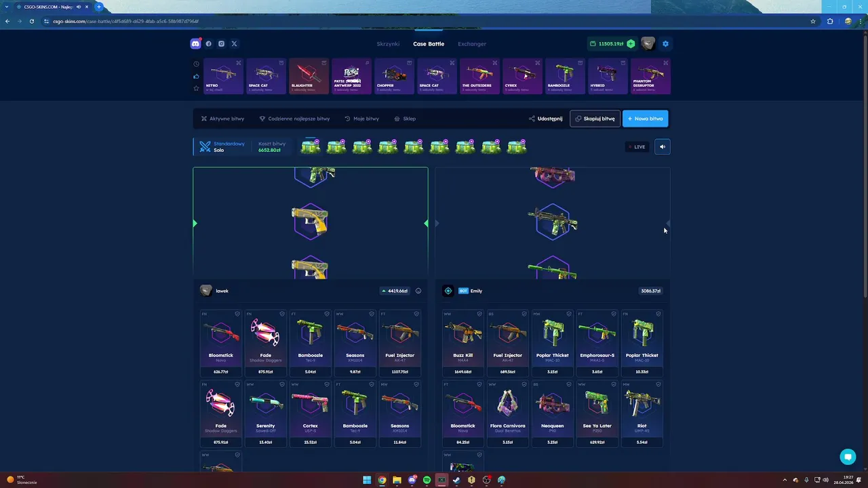Open Windows Start menu
This screenshot has height=488, width=868.
point(367,480)
